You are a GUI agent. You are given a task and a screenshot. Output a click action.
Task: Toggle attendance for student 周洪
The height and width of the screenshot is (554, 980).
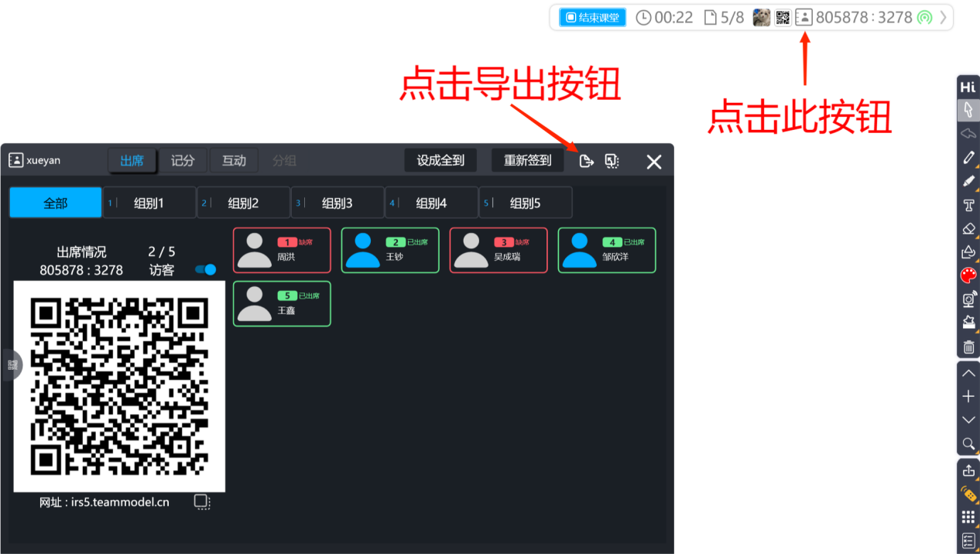point(282,250)
